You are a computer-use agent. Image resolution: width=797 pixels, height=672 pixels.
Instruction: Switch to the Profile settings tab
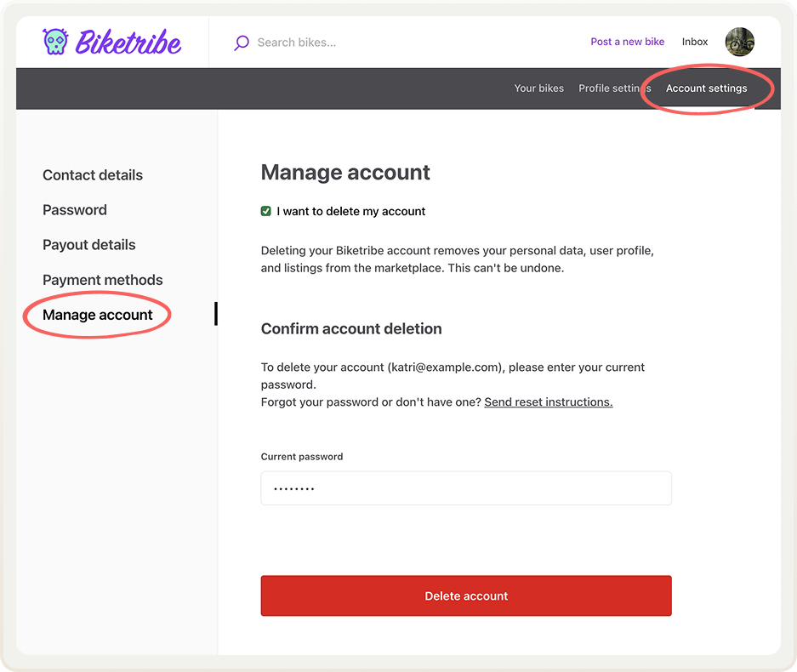(614, 88)
